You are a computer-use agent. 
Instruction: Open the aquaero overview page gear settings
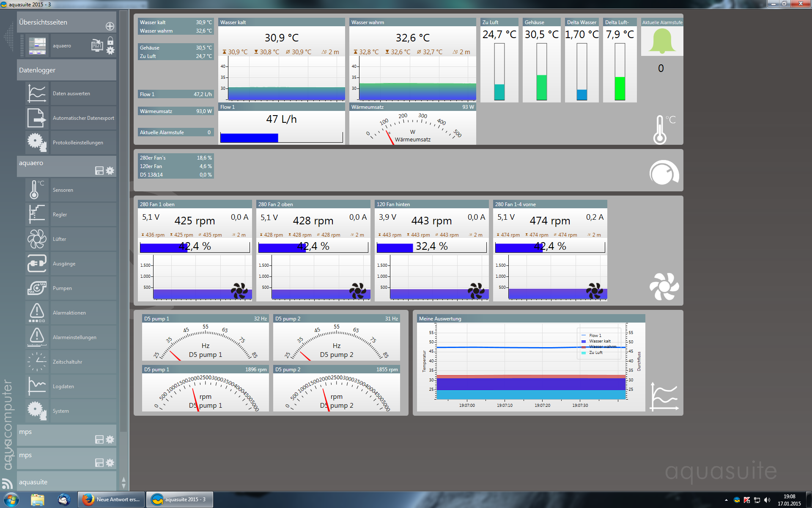[110, 51]
